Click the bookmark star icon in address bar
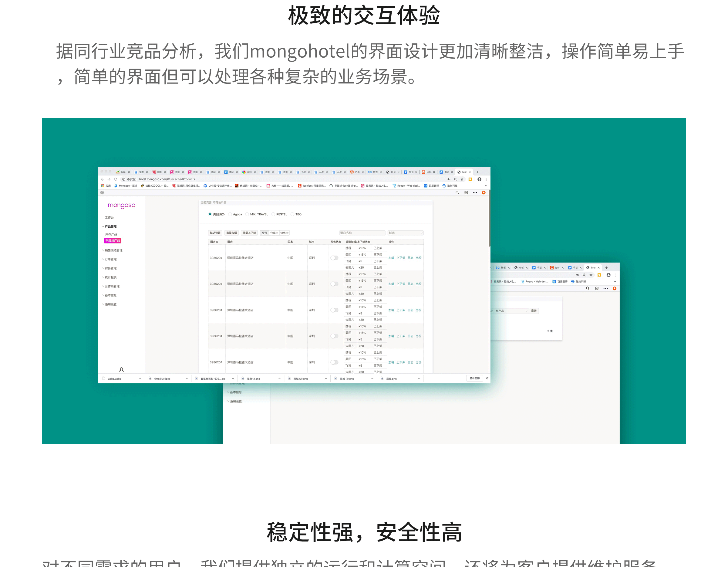 pos(462,179)
